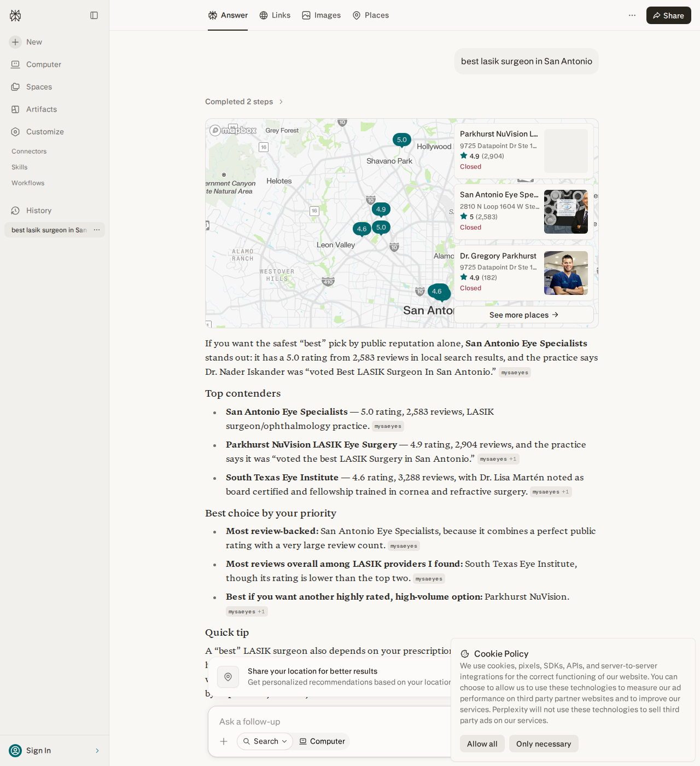700x766 pixels.
Task: Open the three-dot menu beside Share
Action: 632,15
